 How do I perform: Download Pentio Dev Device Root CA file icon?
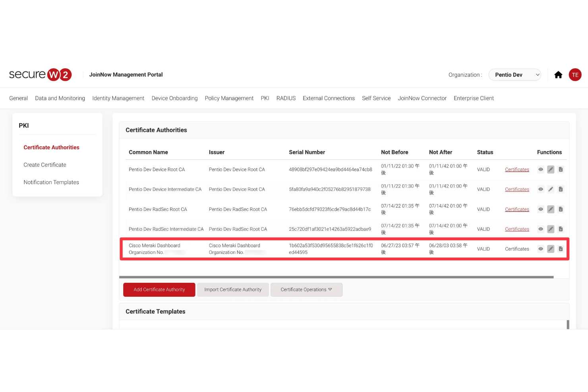point(561,170)
